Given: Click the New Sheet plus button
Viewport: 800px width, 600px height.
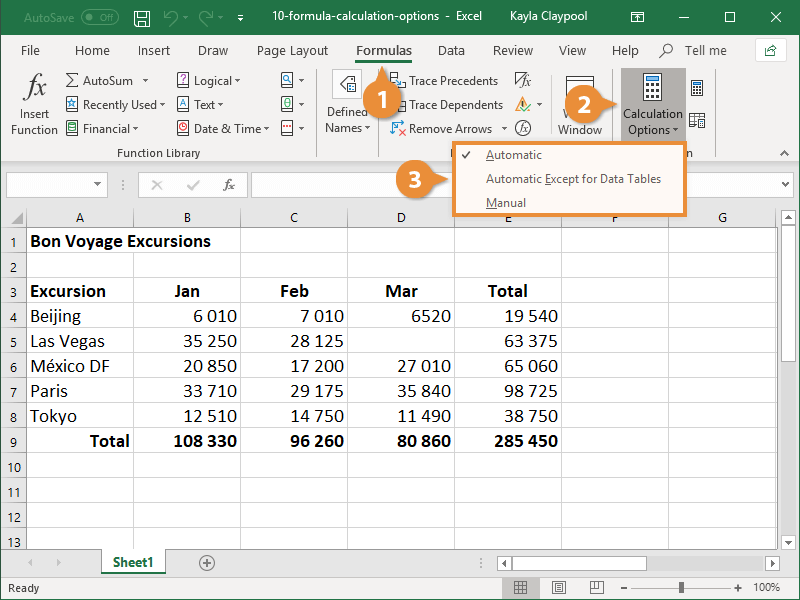Looking at the screenshot, I should (x=207, y=563).
